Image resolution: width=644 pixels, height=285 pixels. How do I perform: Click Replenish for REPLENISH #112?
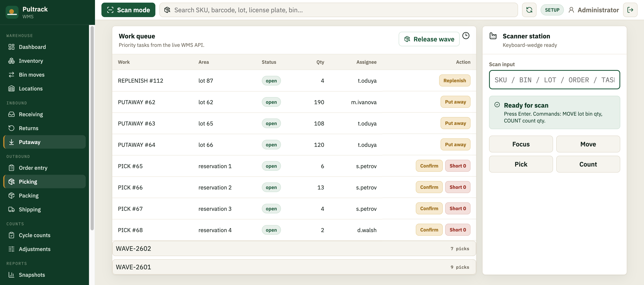click(454, 80)
